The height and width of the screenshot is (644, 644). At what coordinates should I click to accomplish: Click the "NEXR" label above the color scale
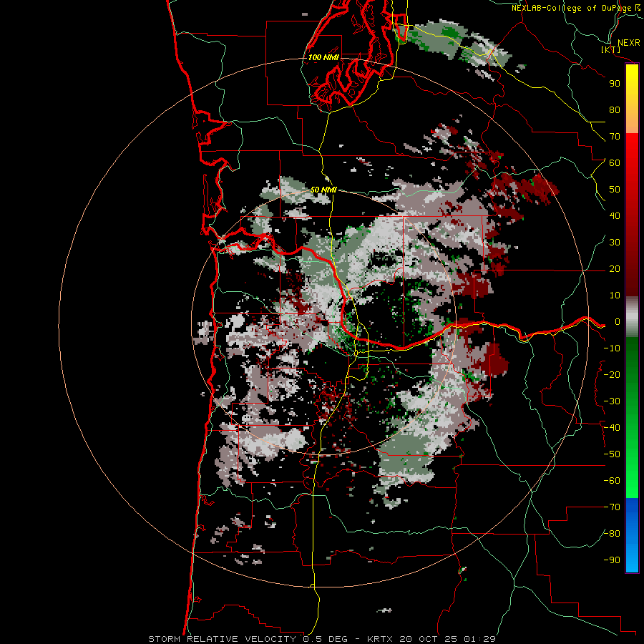tap(628, 43)
